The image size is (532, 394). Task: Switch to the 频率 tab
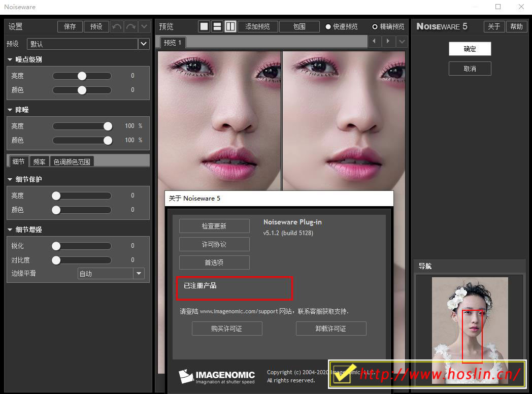pyautogui.click(x=40, y=162)
